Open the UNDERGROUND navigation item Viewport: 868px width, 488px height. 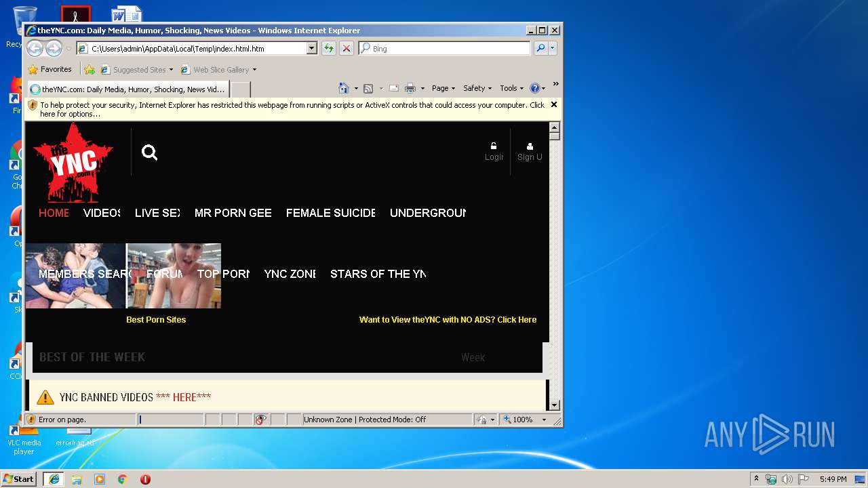(428, 213)
